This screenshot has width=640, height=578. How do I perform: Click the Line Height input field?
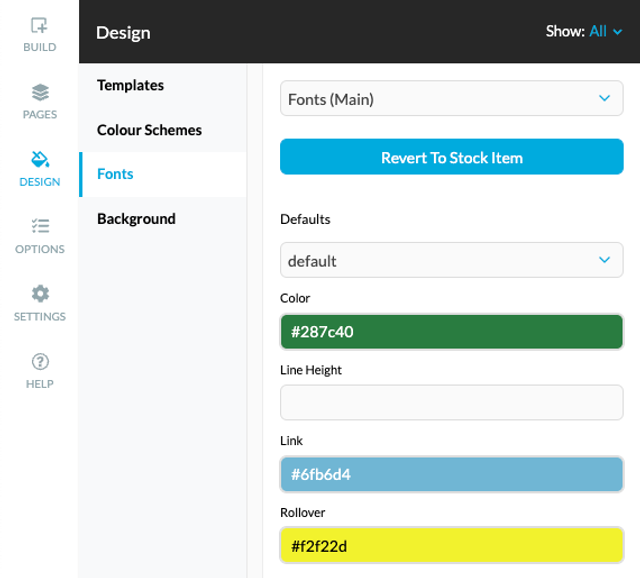click(451, 402)
